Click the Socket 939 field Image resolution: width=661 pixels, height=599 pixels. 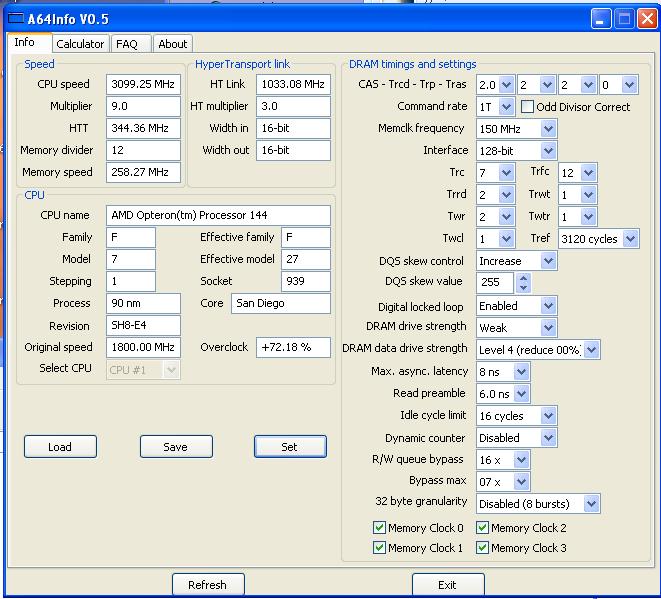pyautogui.click(x=306, y=281)
